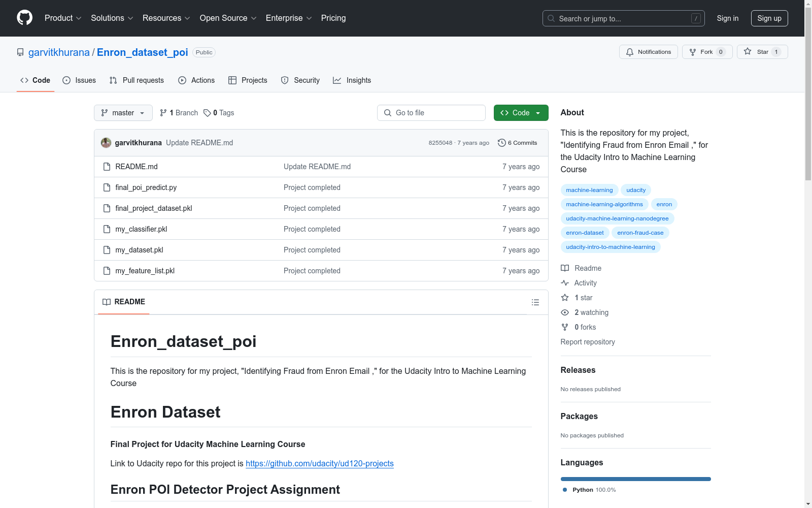Open the machine-learning topic tag
The image size is (812, 508).
tap(590, 190)
